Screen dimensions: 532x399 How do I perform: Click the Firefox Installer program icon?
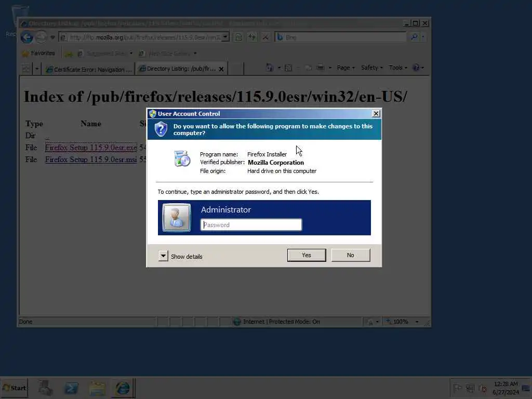click(182, 158)
